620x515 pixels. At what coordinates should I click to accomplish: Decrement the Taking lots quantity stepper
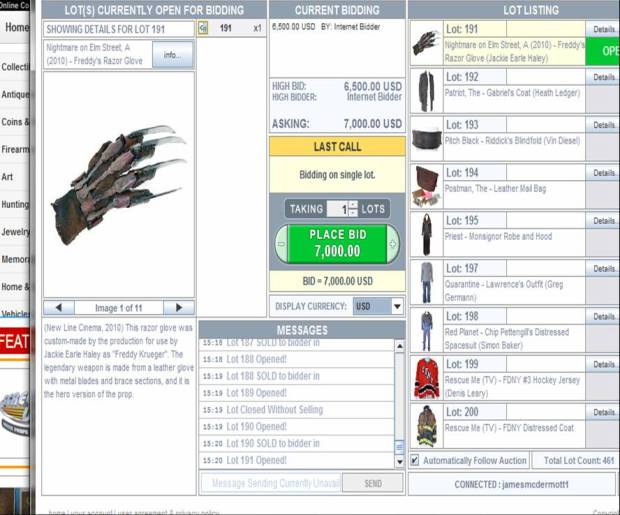coord(354,213)
